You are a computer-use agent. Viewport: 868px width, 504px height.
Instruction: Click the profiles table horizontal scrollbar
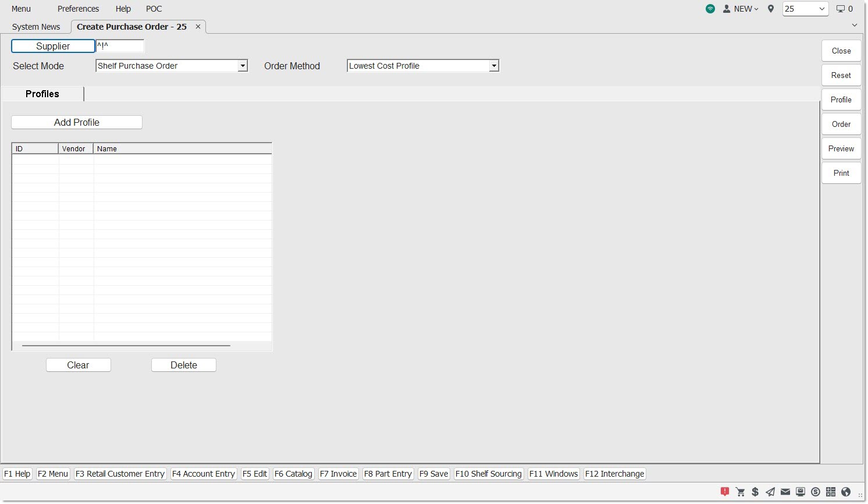point(126,346)
